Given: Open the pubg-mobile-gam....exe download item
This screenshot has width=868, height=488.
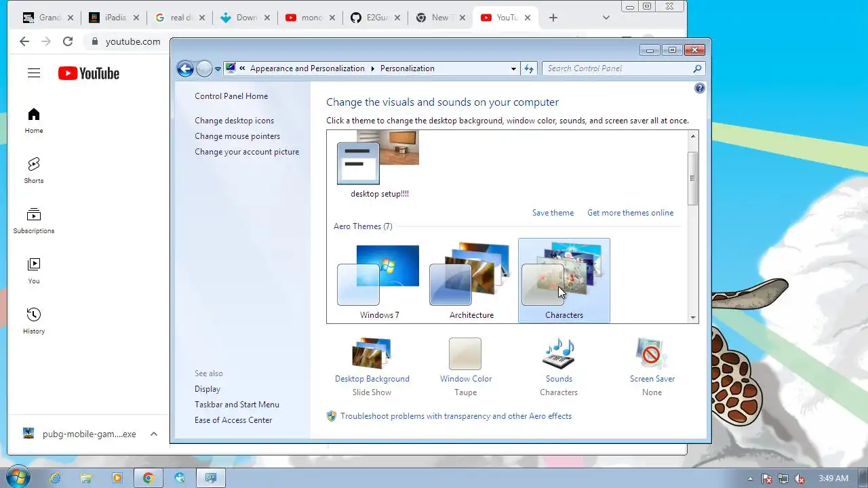Looking at the screenshot, I should (x=81, y=434).
